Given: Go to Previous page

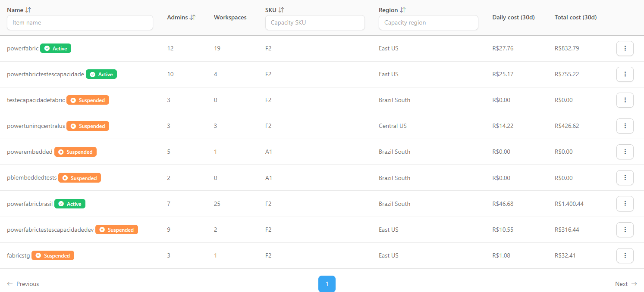Looking at the screenshot, I should tap(23, 284).
